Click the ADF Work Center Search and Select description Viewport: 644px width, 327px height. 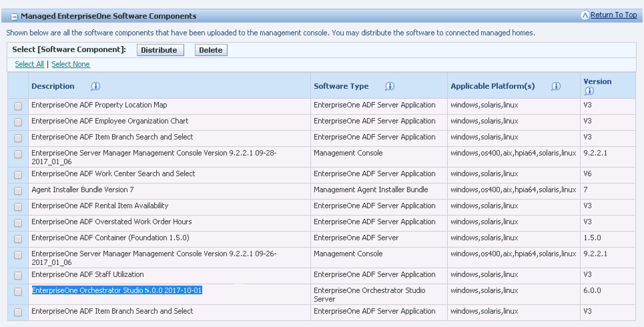113,174
